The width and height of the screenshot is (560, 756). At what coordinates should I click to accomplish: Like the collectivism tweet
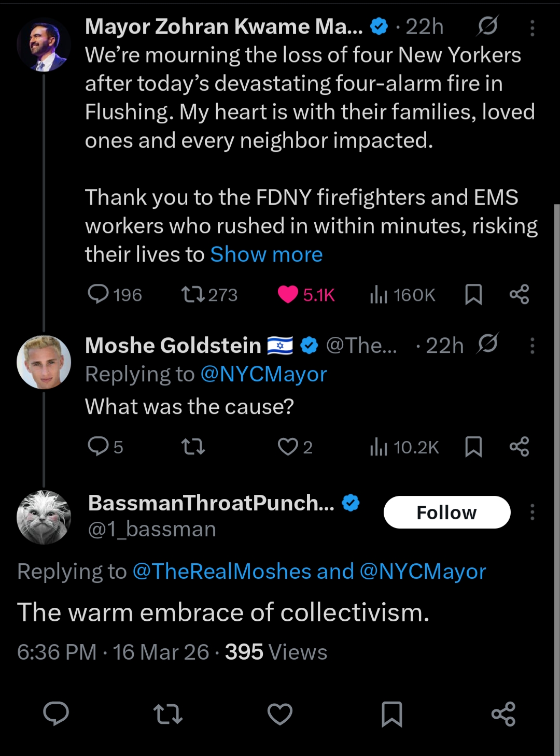280,714
